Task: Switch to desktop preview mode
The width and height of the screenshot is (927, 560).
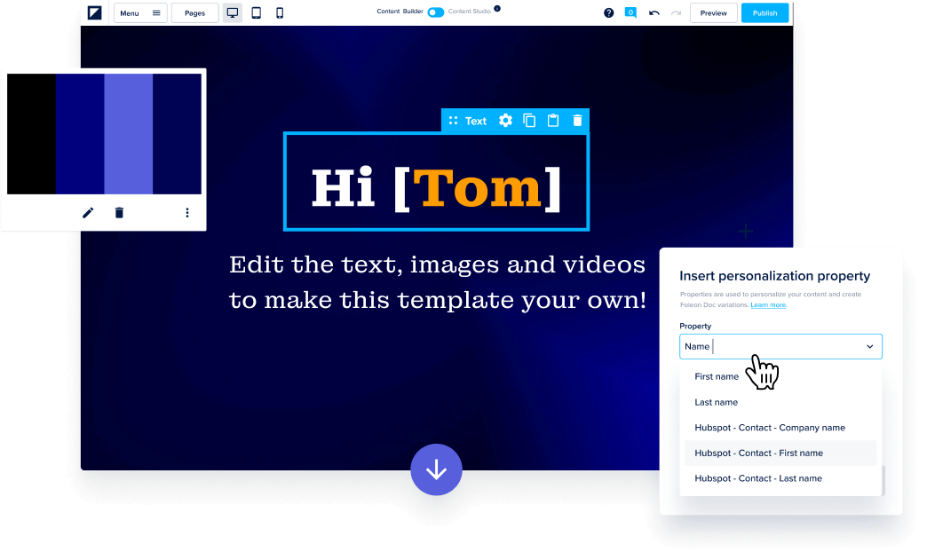Action: [233, 13]
